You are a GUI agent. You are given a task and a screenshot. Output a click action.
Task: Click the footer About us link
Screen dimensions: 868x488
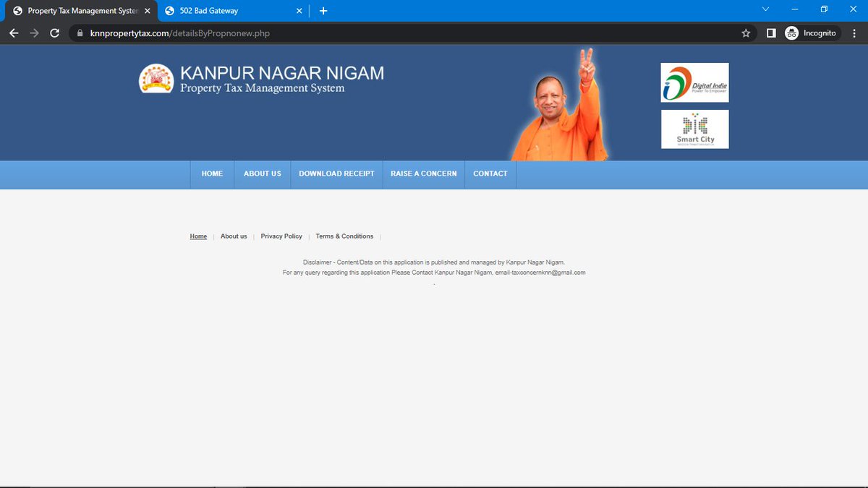(234, 236)
